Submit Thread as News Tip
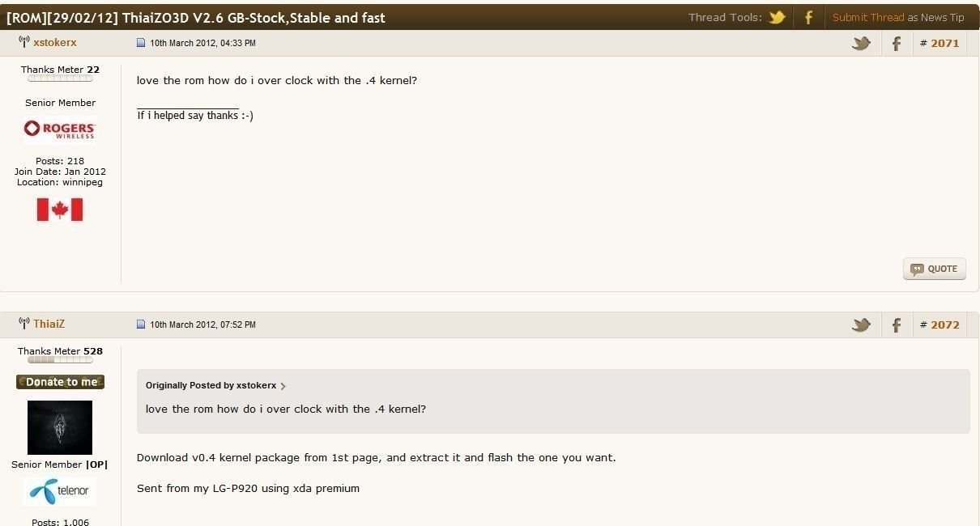This screenshot has height=526, width=980. 898,17
